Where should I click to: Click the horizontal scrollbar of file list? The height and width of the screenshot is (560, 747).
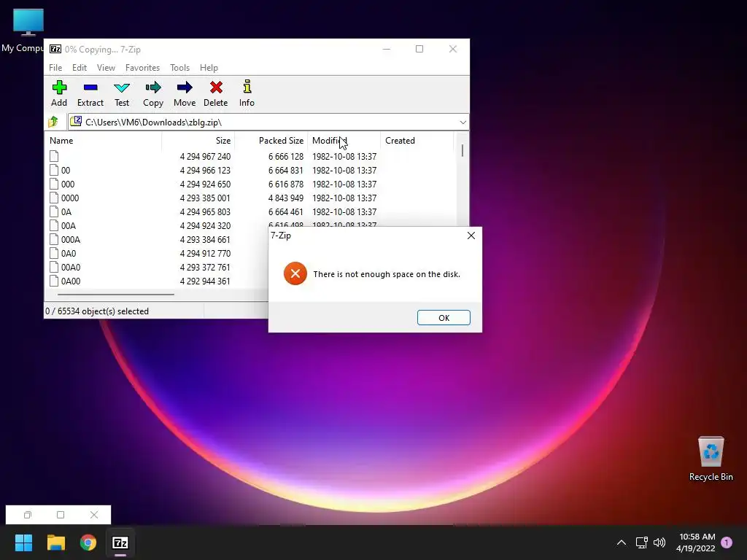coord(116,295)
